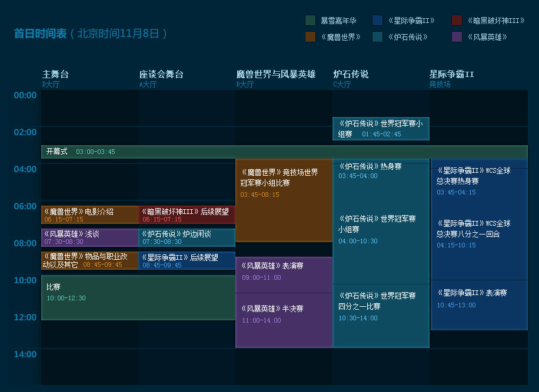The width and height of the screenshot is (539, 392).
Task: Click the 10:00 time label
Action: [x=25, y=280]
